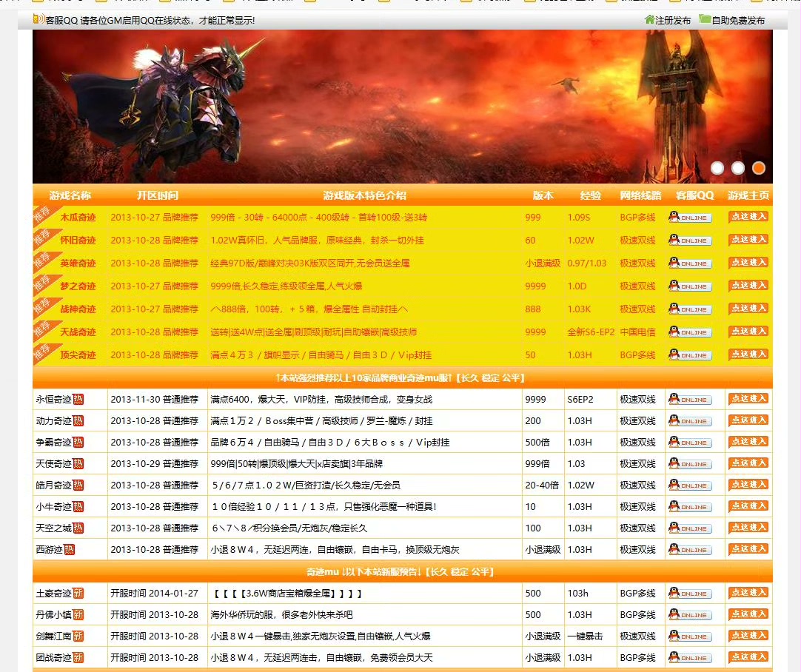Image resolution: width=801 pixels, height=672 pixels.
Task: Click 点这进入 for 土豪奇迹 row
Action: pyautogui.click(x=748, y=594)
